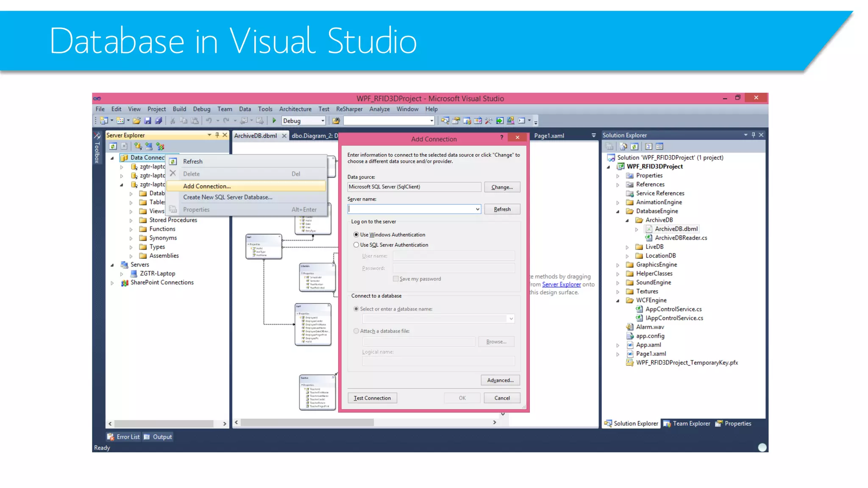Image resolution: width=868 pixels, height=488 pixels.
Task: Switch to the ArchiveDB.dbml tab
Action: click(x=256, y=136)
